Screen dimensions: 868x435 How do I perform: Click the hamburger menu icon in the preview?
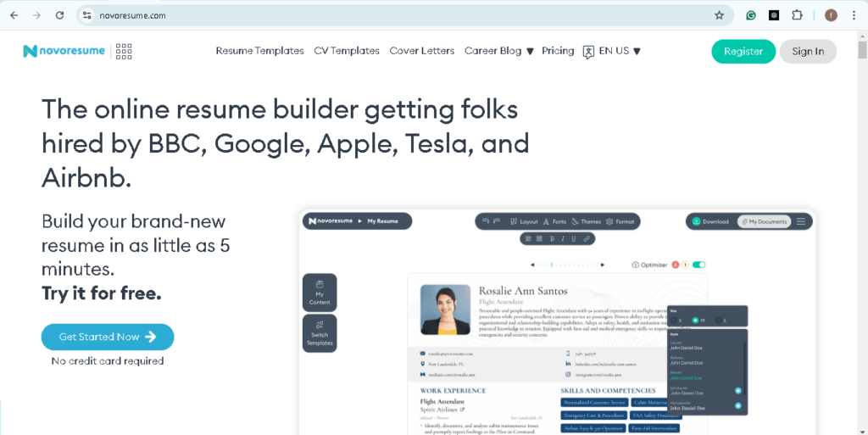[x=800, y=221]
